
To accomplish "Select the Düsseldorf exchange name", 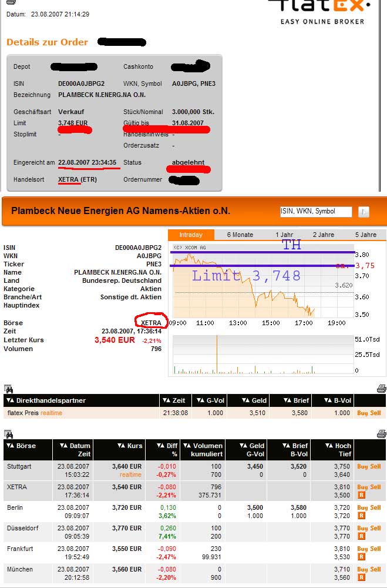I will click(x=22, y=529).
